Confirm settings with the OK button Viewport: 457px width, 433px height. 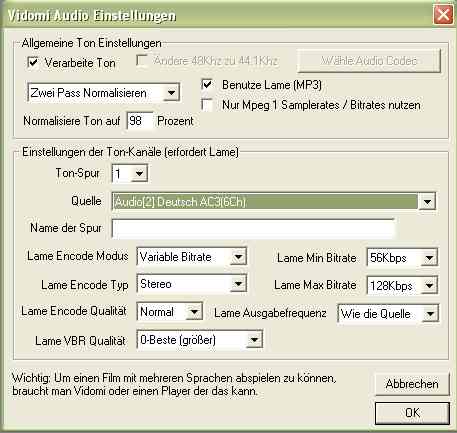click(412, 413)
